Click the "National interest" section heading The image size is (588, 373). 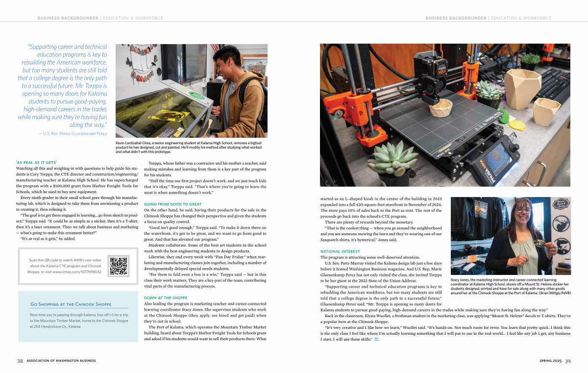[x=340, y=251]
